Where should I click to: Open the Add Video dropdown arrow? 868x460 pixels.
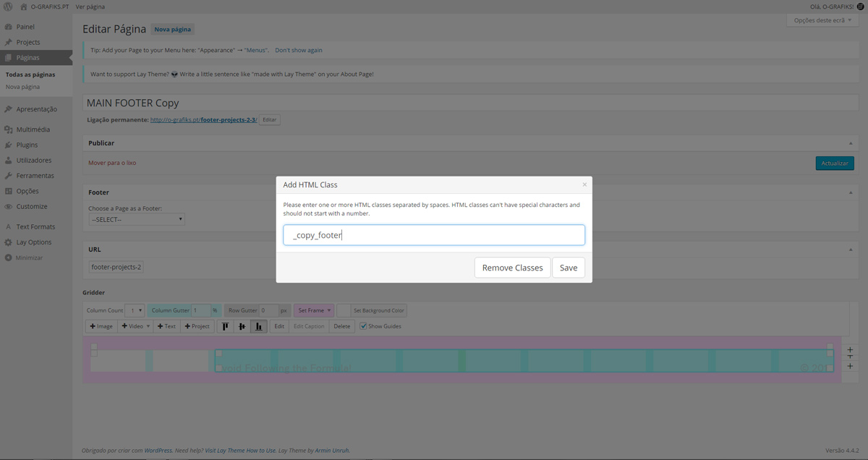pos(148,326)
